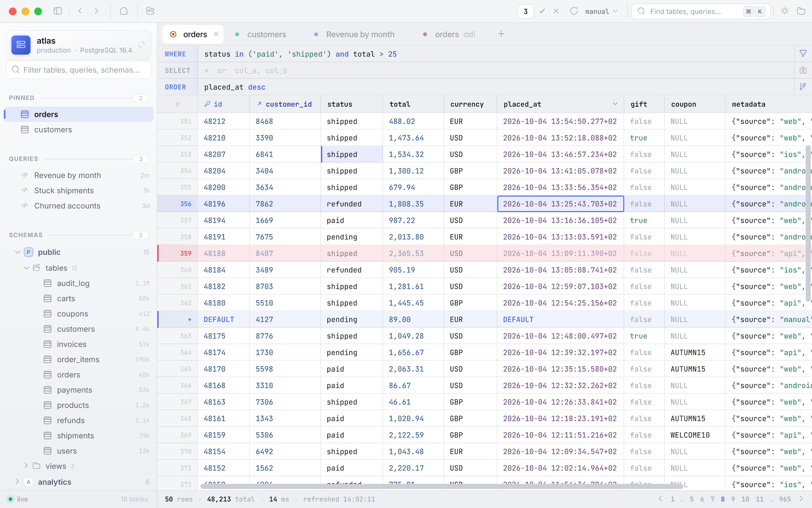Click the vertical scrollbar of the table

(x=808, y=224)
